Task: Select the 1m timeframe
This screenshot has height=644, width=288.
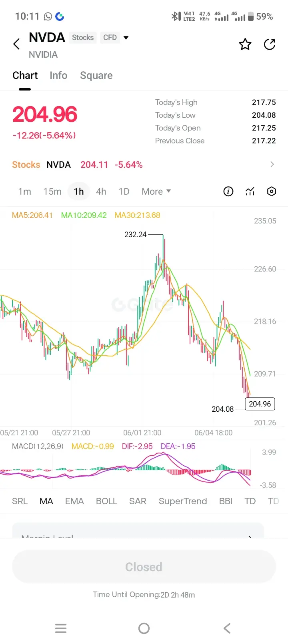Action: (x=25, y=191)
